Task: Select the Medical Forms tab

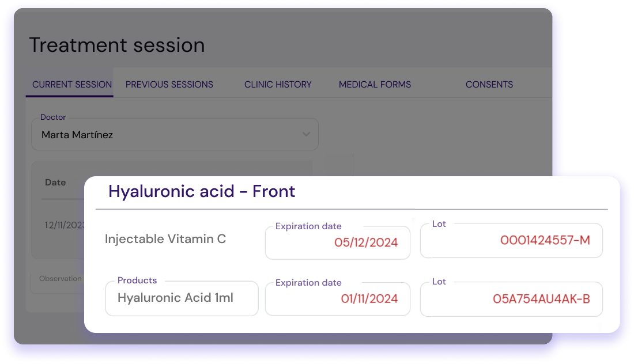Action: point(375,85)
